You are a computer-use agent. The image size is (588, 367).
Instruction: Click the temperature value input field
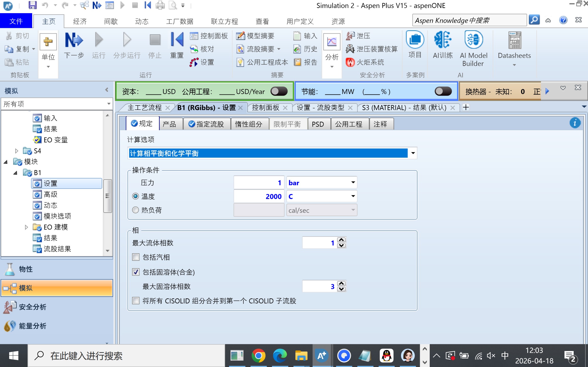coord(259,196)
